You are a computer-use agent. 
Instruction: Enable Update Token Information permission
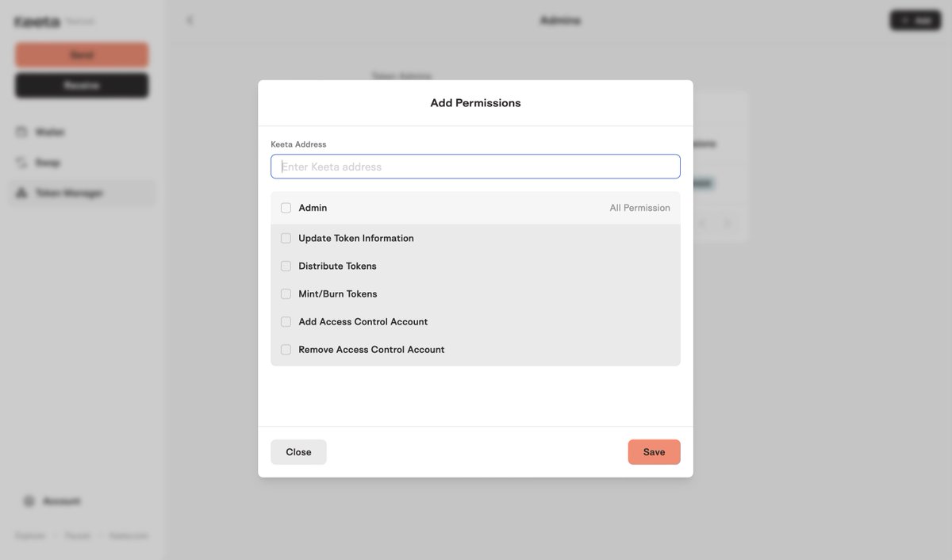pos(286,238)
